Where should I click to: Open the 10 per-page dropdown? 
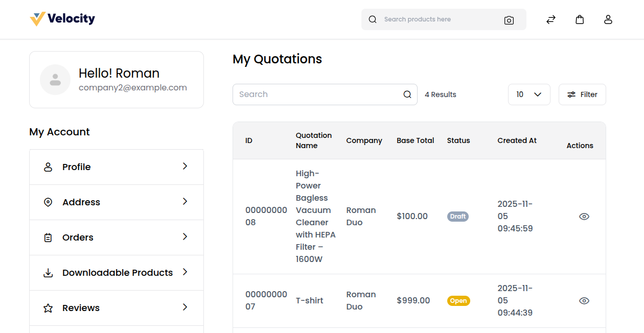(528, 94)
